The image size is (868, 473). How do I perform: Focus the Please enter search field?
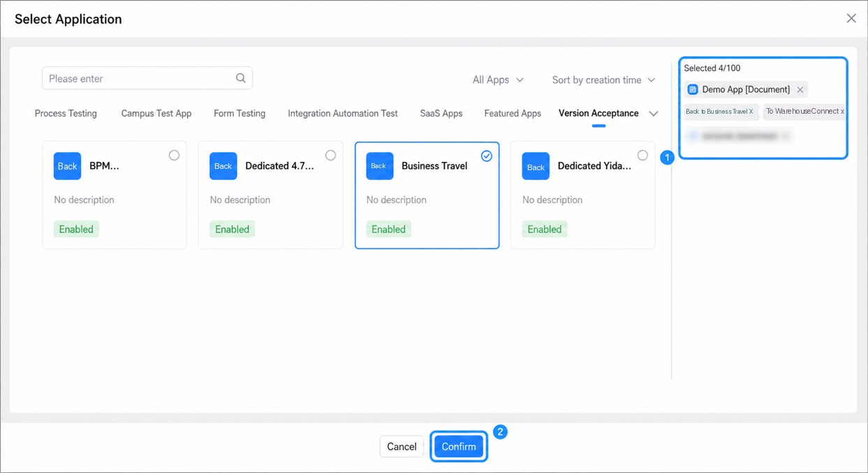click(x=147, y=78)
